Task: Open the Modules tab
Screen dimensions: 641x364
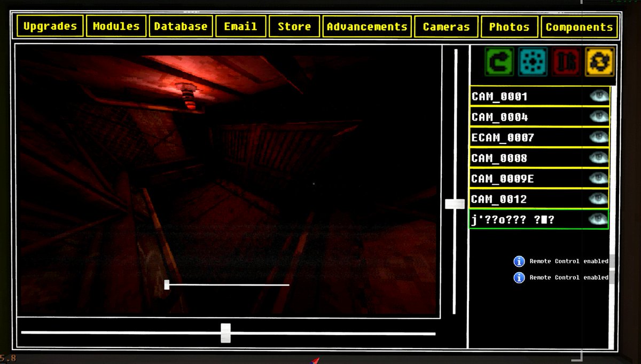Action: (116, 26)
